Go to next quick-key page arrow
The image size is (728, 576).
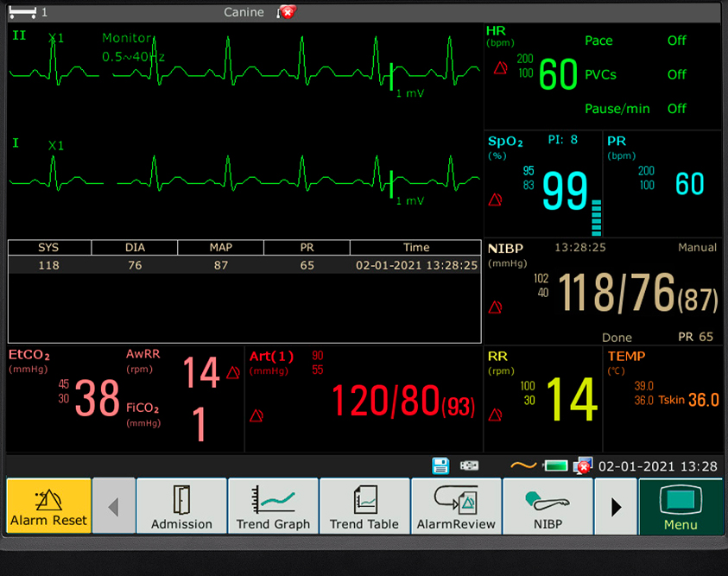click(x=616, y=506)
